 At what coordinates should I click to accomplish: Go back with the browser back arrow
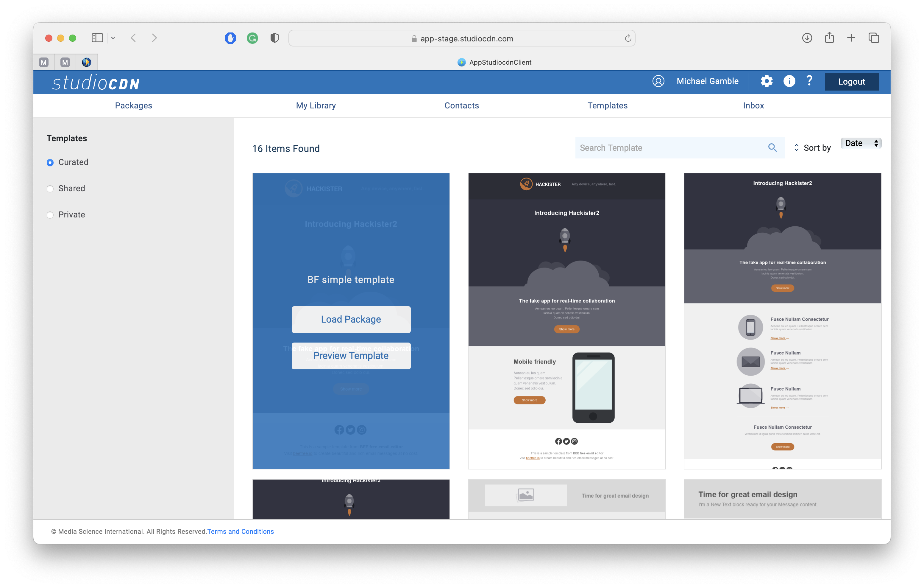click(x=134, y=38)
